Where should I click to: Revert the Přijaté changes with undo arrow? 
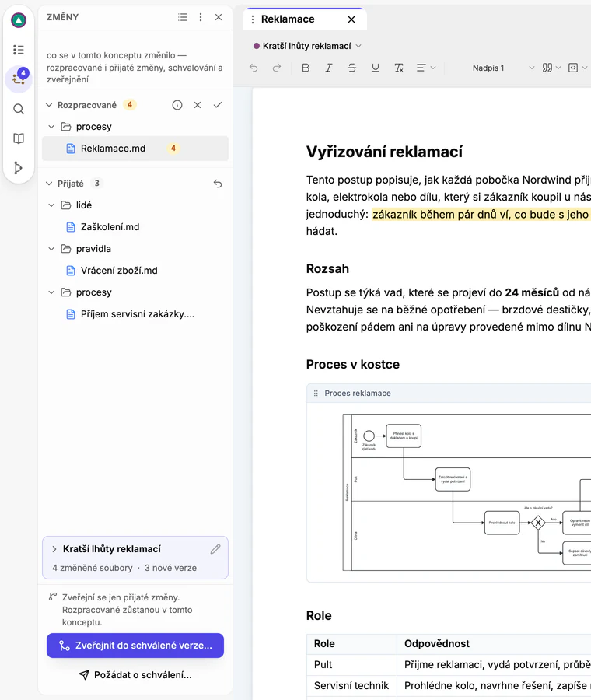218,184
